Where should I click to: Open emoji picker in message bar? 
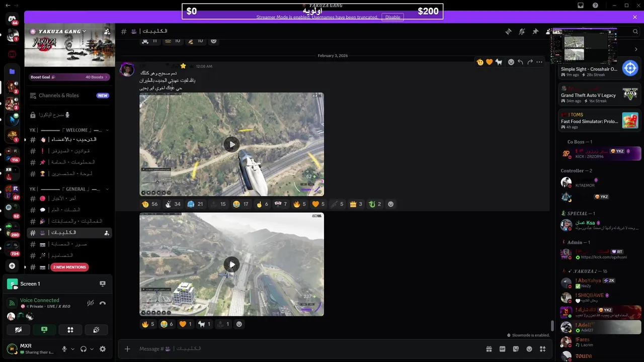[x=529, y=349]
